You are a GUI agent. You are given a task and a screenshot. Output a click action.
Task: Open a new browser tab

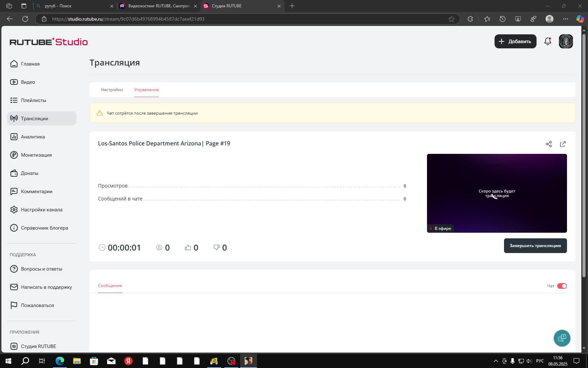click(292, 6)
